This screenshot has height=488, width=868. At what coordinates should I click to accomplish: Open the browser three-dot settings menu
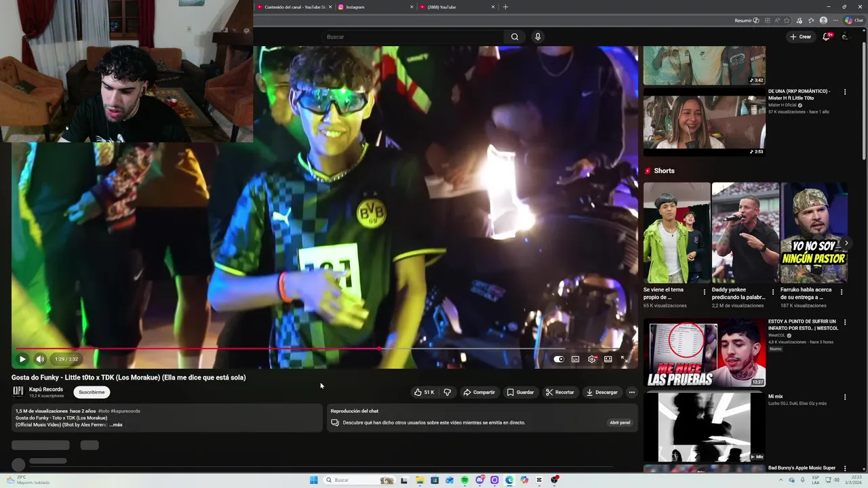click(835, 20)
